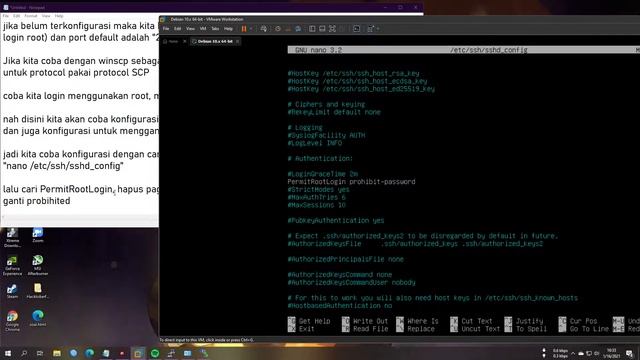Open the GeForce Experience desktop shortcut
Image resolution: width=640 pixels, height=360 pixels.
(12, 265)
